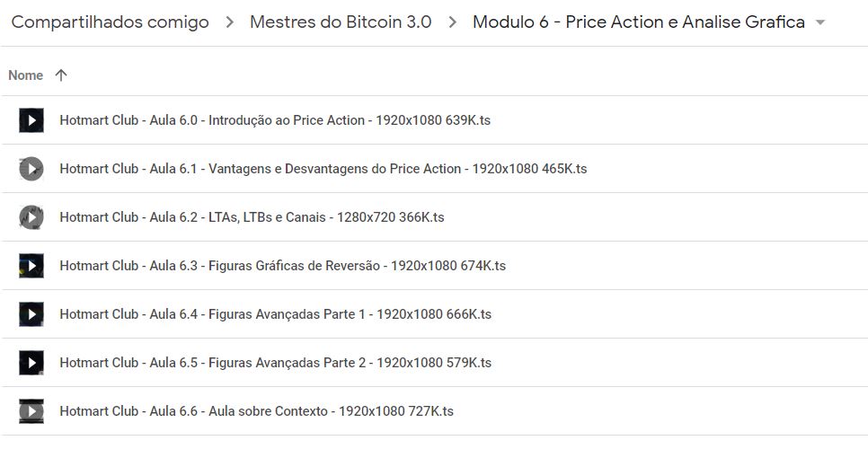Click chevron after Mestres do Bitcoin 3.0
The image size is (868, 449).
452,22
